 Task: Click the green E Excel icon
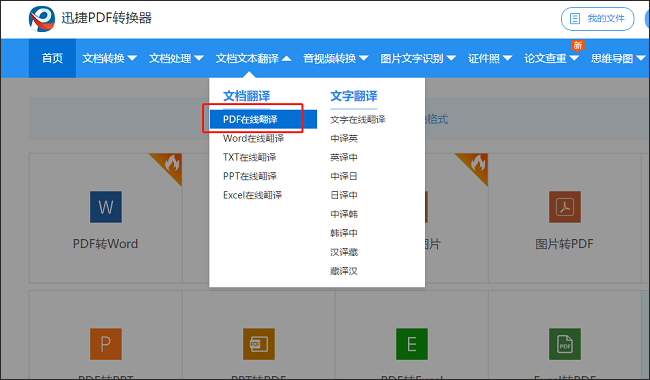coord(412,344)
